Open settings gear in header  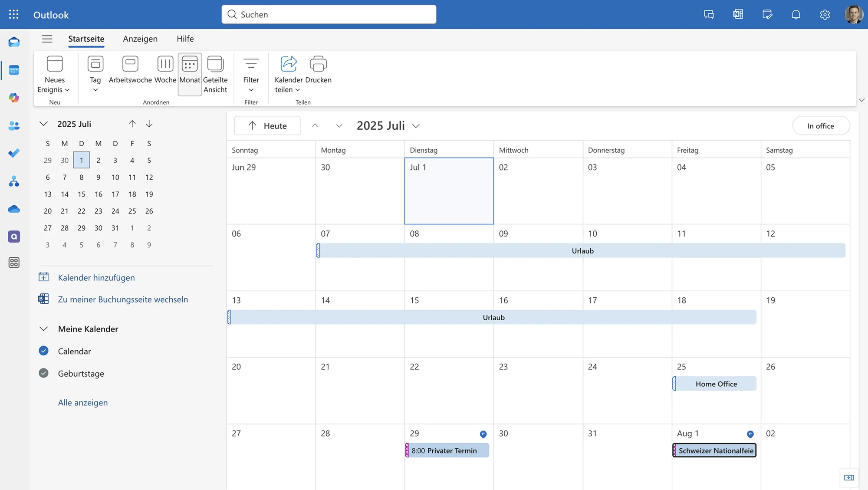pyautogui.click(x=825, y=15)
